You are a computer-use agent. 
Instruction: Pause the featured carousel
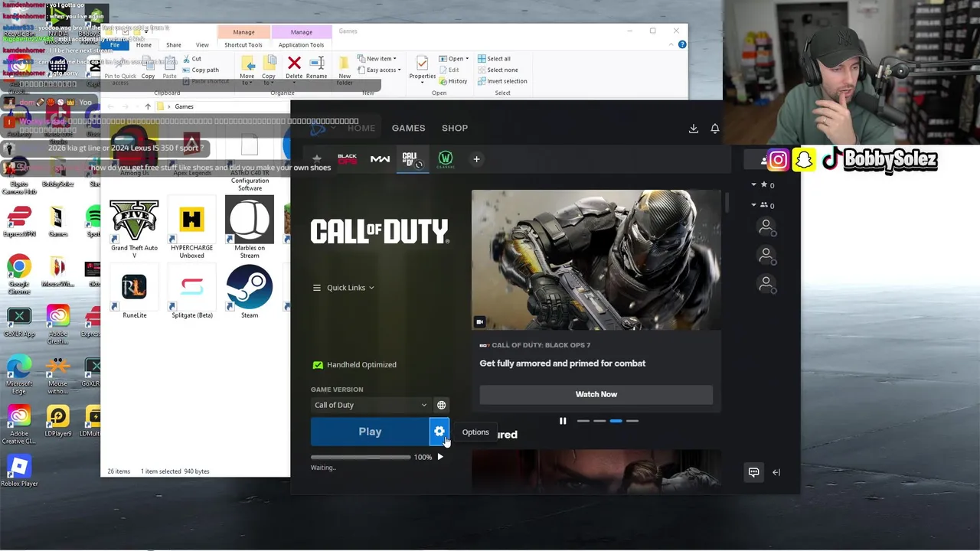(x=563, y=421)
